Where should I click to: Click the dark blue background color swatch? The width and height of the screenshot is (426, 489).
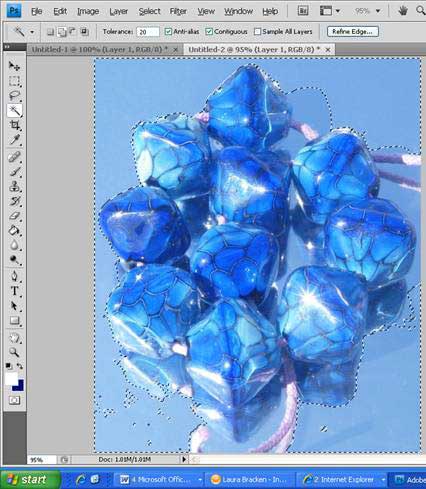click(x=19, y=386)
